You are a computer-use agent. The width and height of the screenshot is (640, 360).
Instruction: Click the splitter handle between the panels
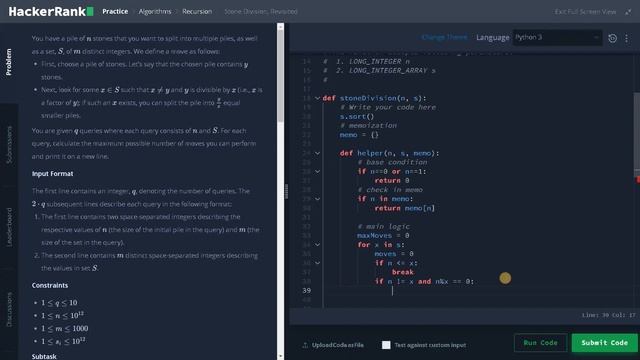click(286, 191)
